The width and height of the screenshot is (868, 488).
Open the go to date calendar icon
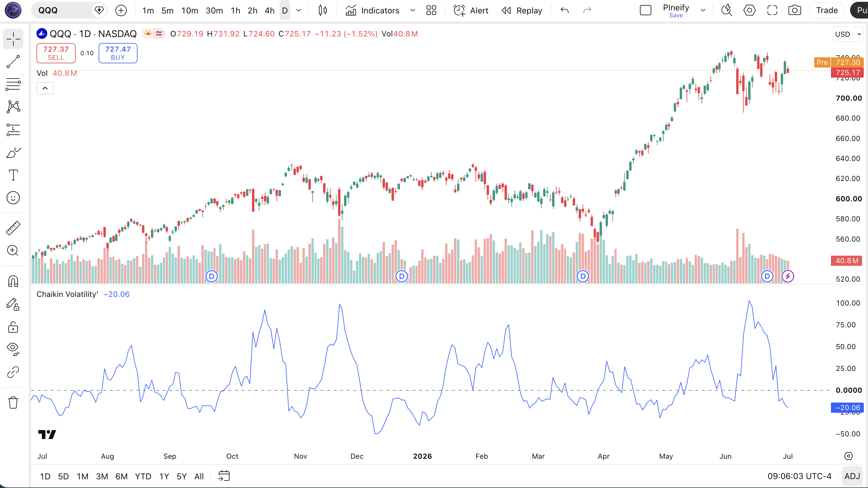tap(224, 476)
